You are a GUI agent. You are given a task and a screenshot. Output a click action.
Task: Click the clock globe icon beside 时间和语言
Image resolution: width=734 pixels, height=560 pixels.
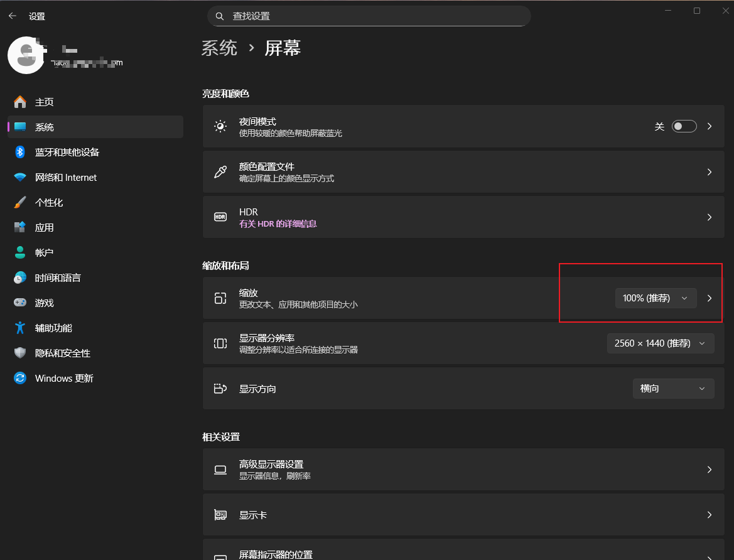point(20,277)
